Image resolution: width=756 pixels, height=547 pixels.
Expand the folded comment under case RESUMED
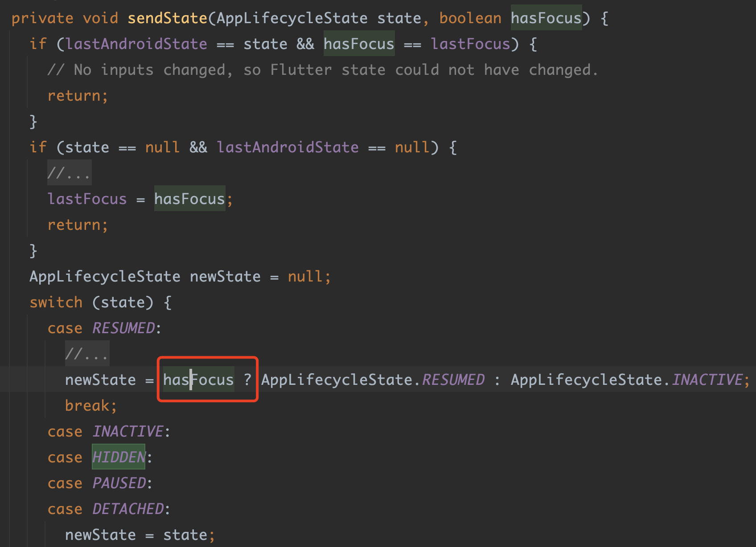[87, 354]
